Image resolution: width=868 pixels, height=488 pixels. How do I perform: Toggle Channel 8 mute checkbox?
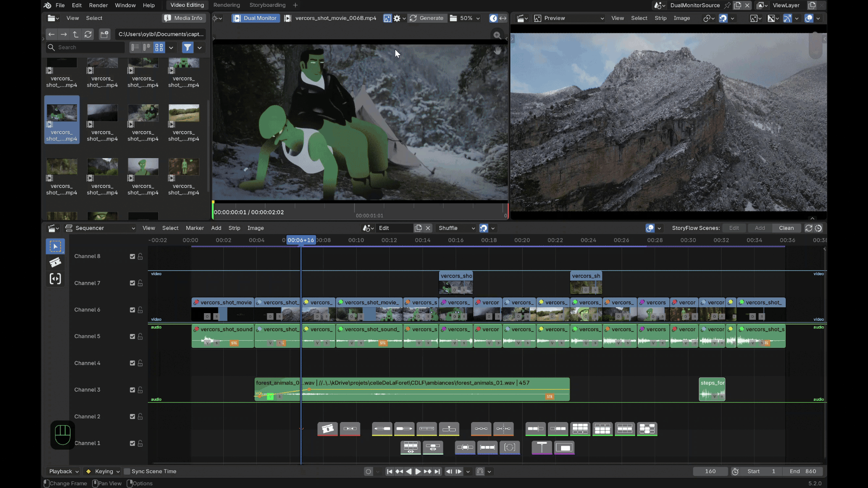click(132, 257)
